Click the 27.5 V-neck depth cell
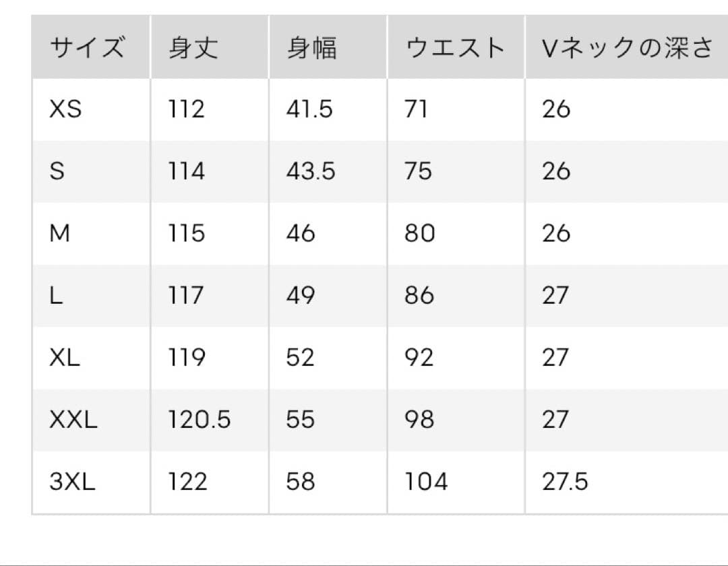 (x=565, y=481)
